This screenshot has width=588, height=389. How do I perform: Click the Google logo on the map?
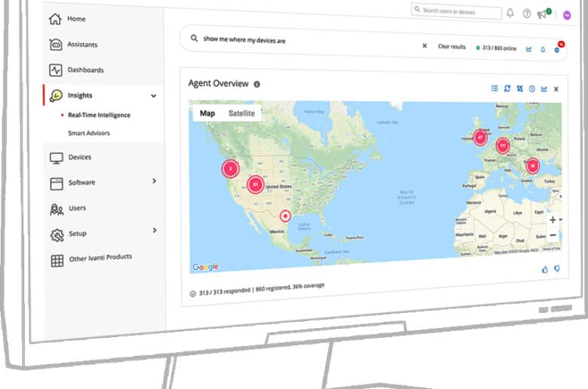point(205,267)
